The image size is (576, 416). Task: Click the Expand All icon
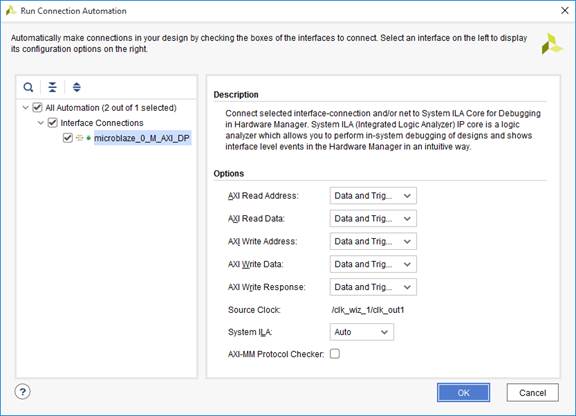[76, 87]
